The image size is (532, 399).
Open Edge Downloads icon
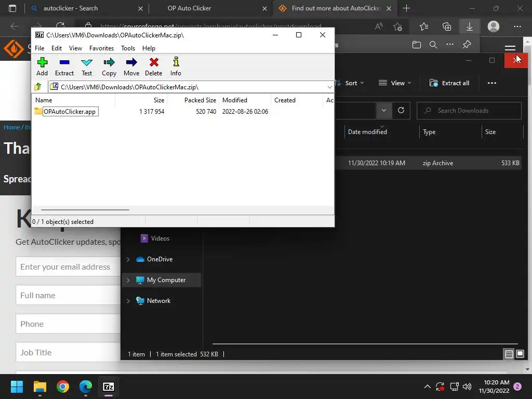pyautogui.click(x=470, y=26)
